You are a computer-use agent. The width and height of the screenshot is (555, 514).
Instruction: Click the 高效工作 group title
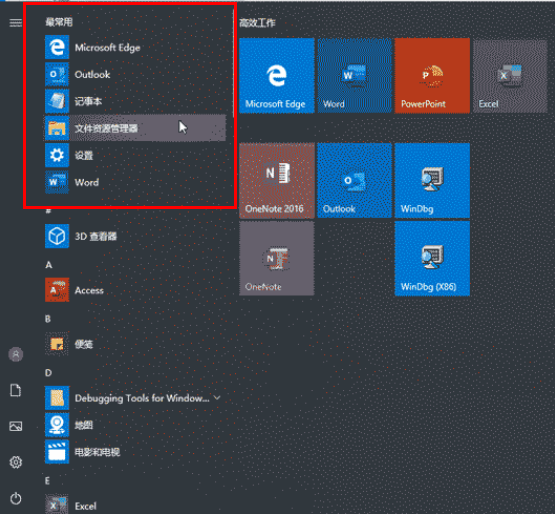click(x=257, y=23)
